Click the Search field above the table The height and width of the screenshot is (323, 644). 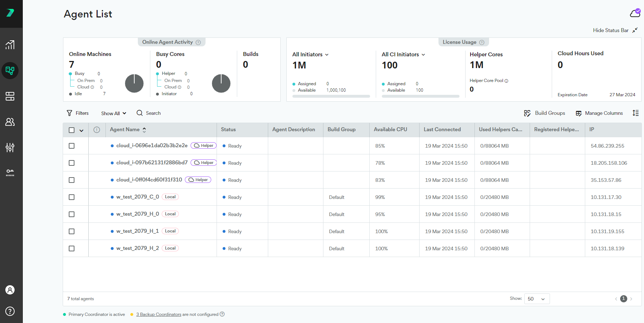149,113
